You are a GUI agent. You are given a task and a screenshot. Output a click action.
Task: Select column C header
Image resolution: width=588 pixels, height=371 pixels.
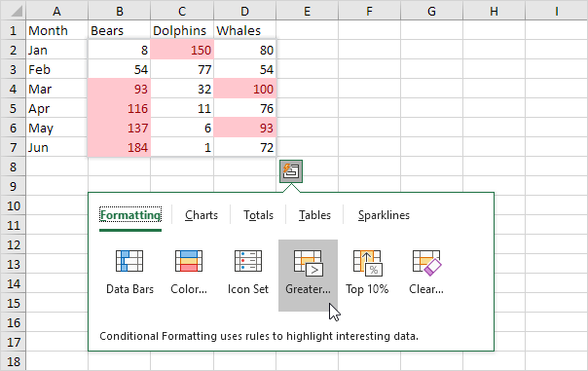coord(182,11)
